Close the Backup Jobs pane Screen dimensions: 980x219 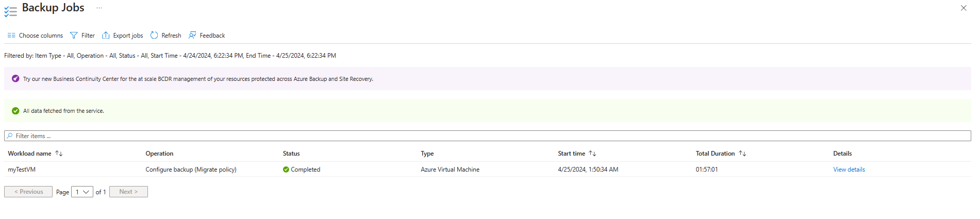[964, 8]
